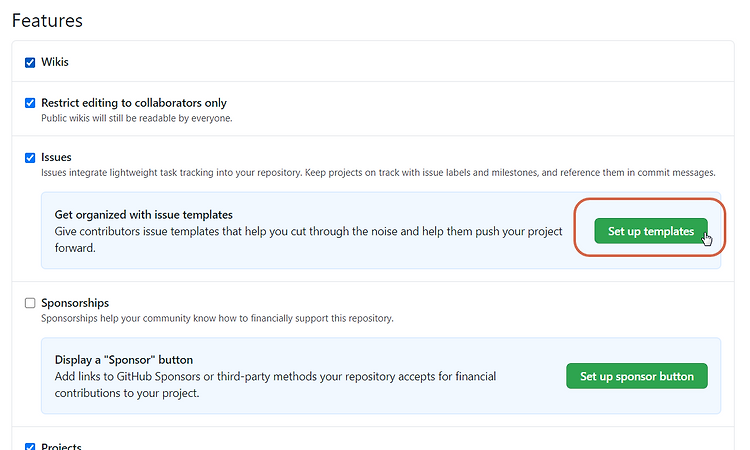The width and height of the screenshot is (750, 450).
Task: Toggle Restrict editing to collaborators only checkbox
Action: [x=30, y=103]
